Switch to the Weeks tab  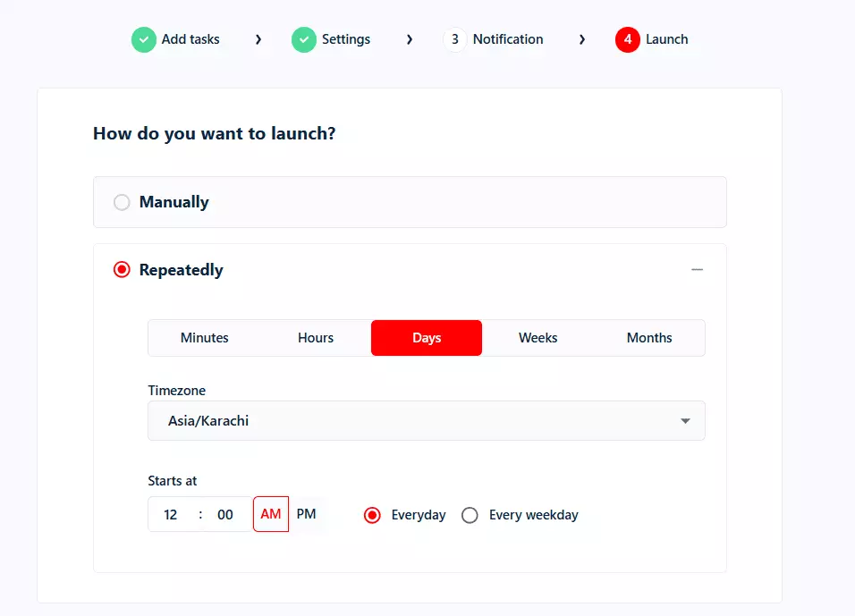[538, 338]
